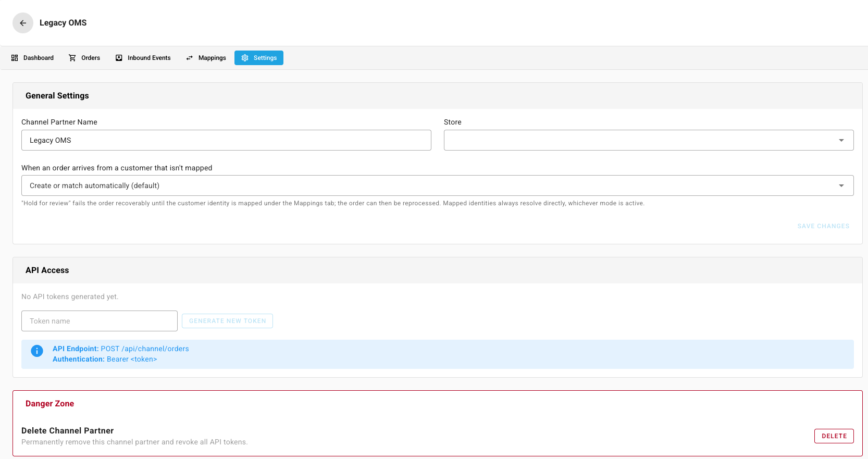Click Generate New Token button

[227, 321]
